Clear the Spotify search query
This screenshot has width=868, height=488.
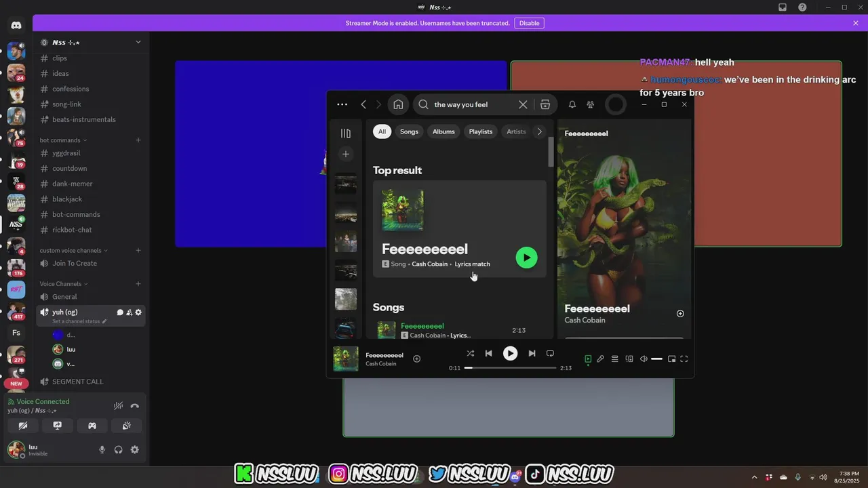[523, 104]
